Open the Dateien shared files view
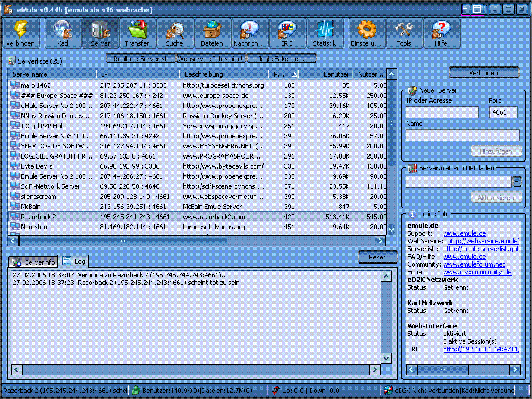The image size is (532, 399). click(x=212, y=33)
